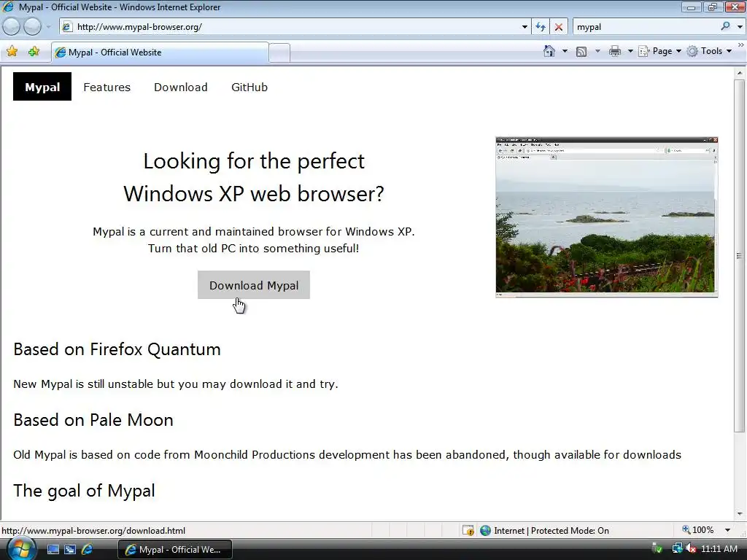747x560 pixels.
Task: Open the Favorites Center star icon
Action: (12, 52)
